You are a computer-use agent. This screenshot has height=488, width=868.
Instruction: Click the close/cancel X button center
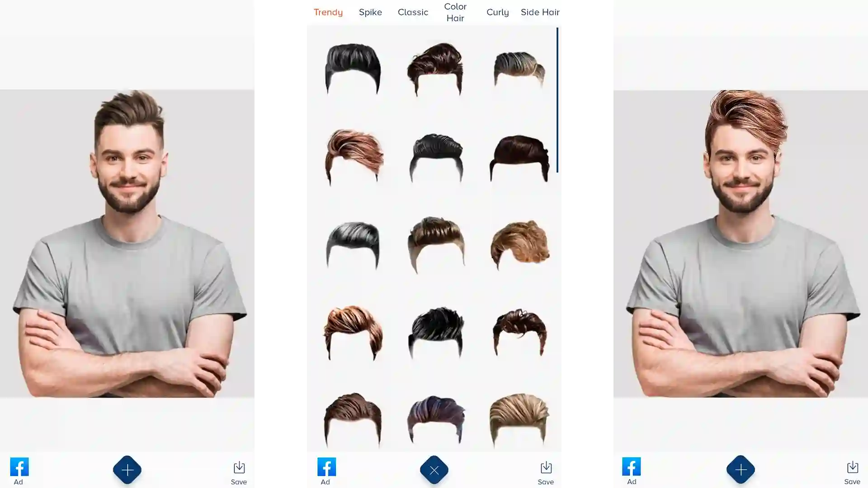coord(434,469)
